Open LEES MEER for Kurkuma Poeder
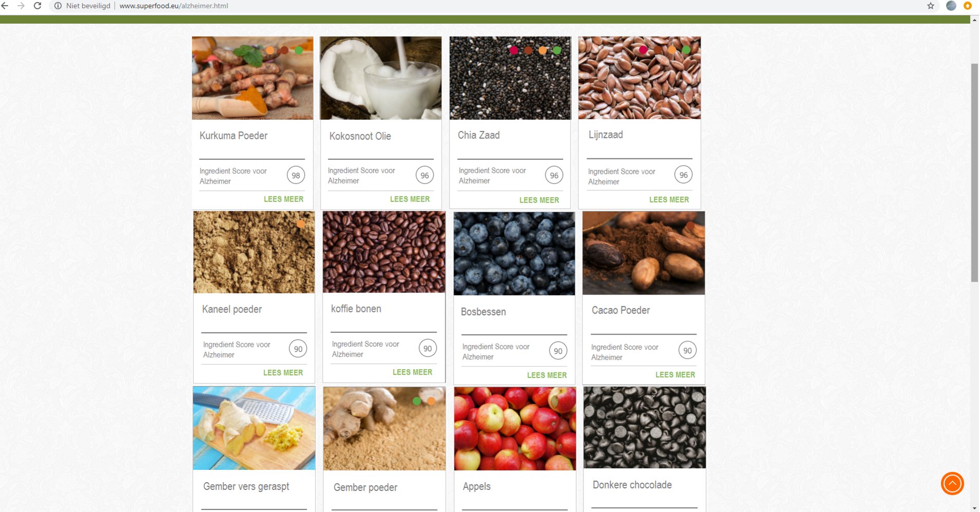Image resolution: width=980 pixels, height=512 pixels. click(x=284, y=199)
